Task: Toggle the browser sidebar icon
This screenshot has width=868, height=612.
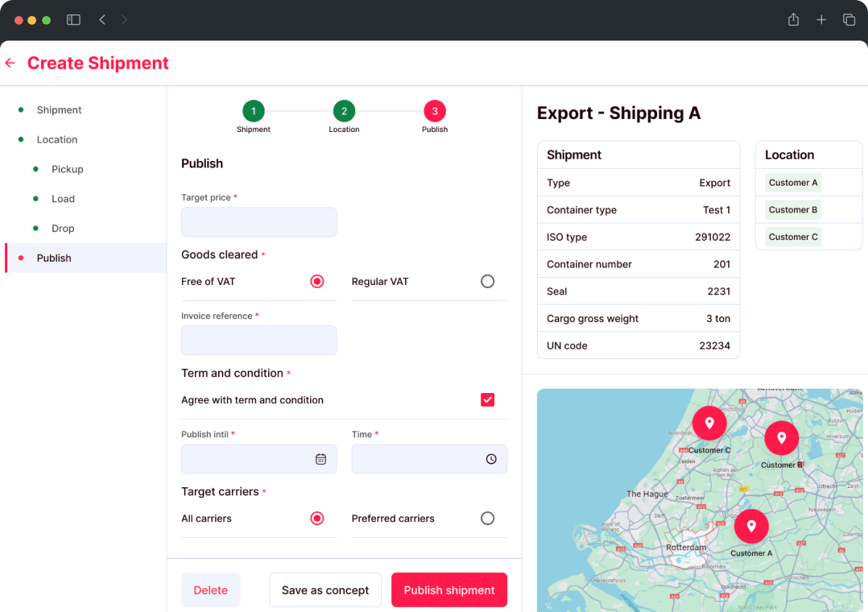Action: tap(73, 20)
